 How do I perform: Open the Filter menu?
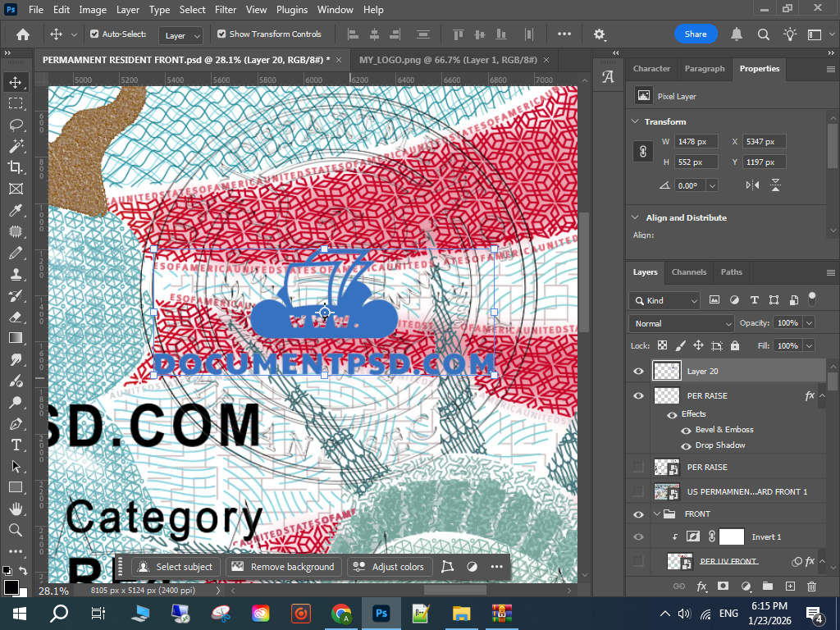[x=226, y=10]
